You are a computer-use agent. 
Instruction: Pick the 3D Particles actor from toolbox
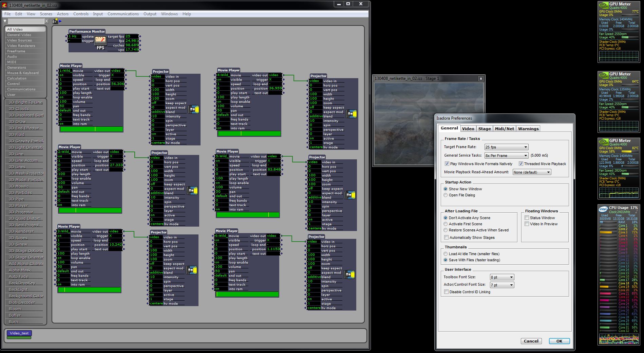(25, 193)
